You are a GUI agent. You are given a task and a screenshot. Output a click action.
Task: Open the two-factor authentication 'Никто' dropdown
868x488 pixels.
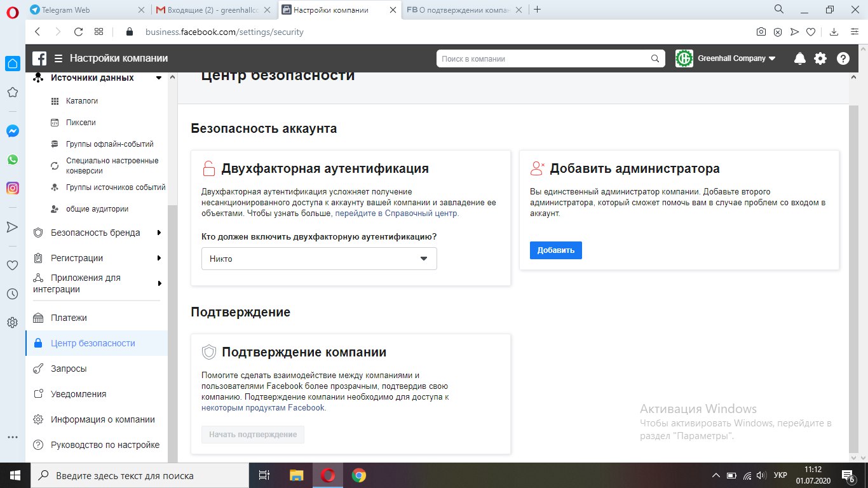[x=319, y=259]
